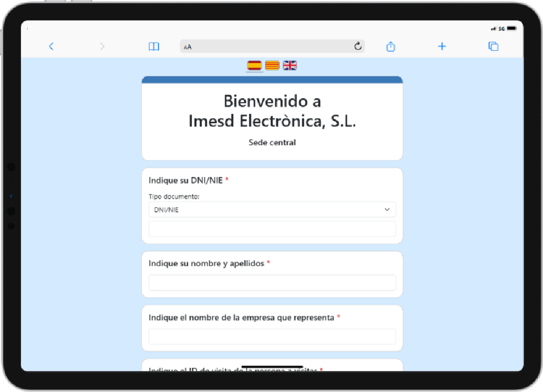
Task: Click the empresa que representa input field
Action: pyautogui.click(x=272, y=337)
